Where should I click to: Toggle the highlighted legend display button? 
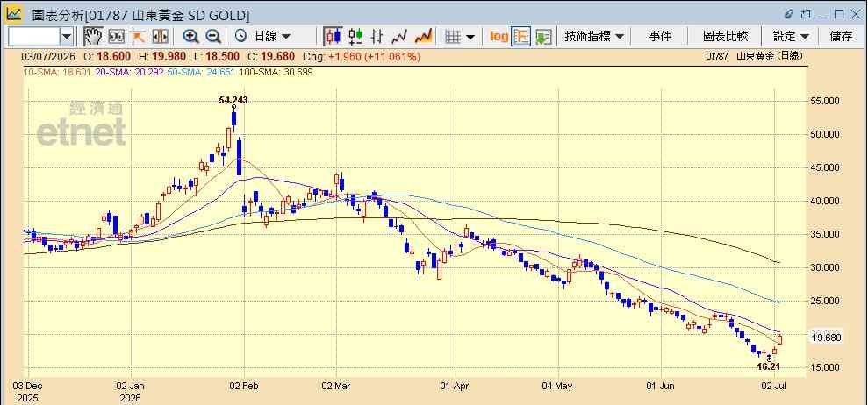[x=521, y=37]
